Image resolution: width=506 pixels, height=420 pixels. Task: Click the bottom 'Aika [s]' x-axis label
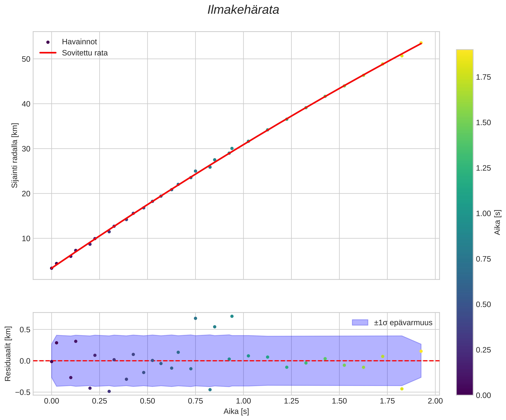(236, 412)
